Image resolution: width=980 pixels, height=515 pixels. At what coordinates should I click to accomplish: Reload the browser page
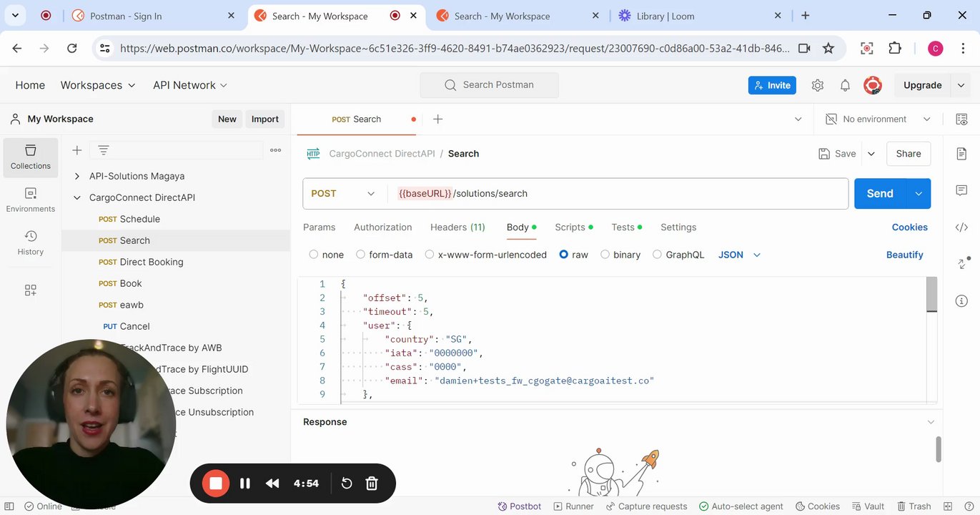pyautogui.click(x=71, y=48)
